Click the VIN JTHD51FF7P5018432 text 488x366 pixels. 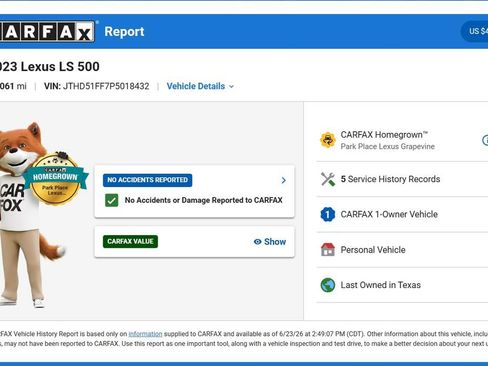97,86
